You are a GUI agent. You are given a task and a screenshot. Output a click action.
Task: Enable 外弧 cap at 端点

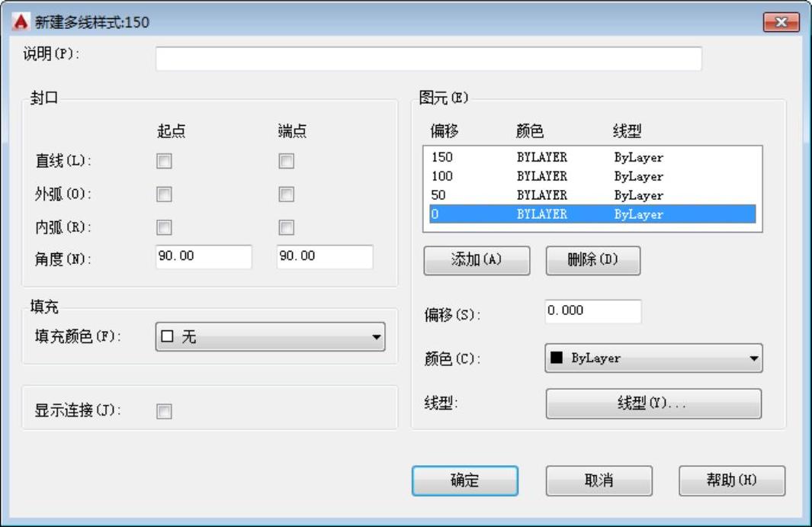[x=286, y=194]
